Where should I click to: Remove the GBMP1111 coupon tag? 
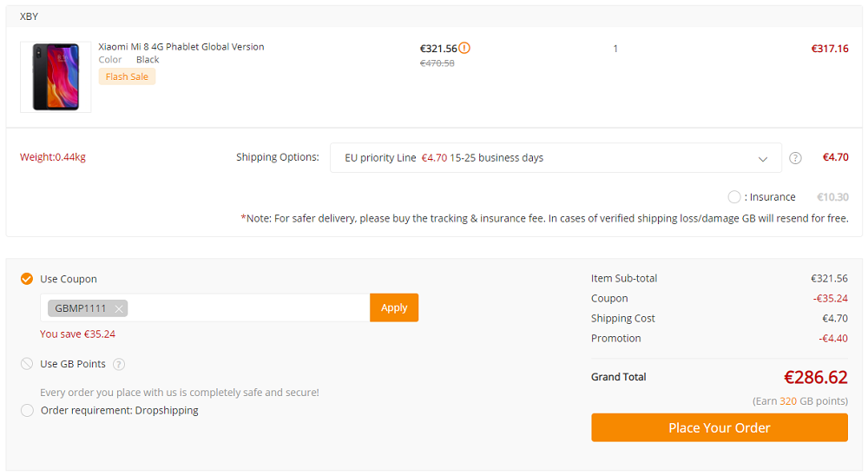tap(118, 308)
